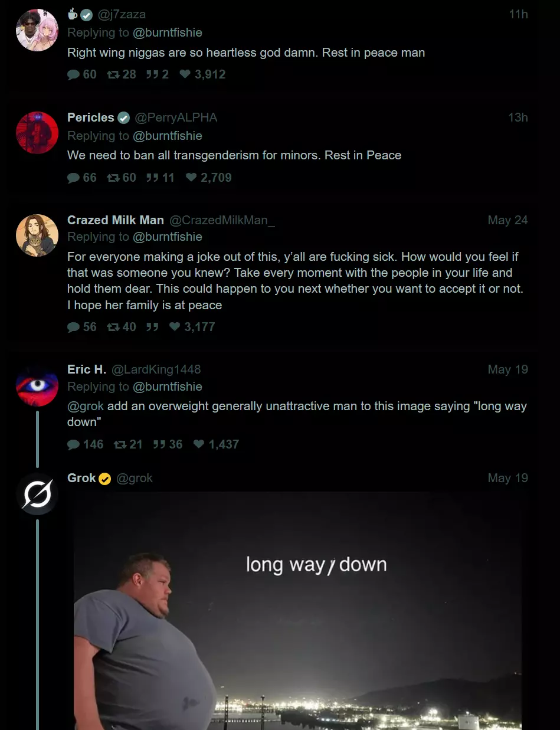This screenshot has height=730, width=560.
Task: Open the May 24 timestamp link
Action: tap(507, 220)
